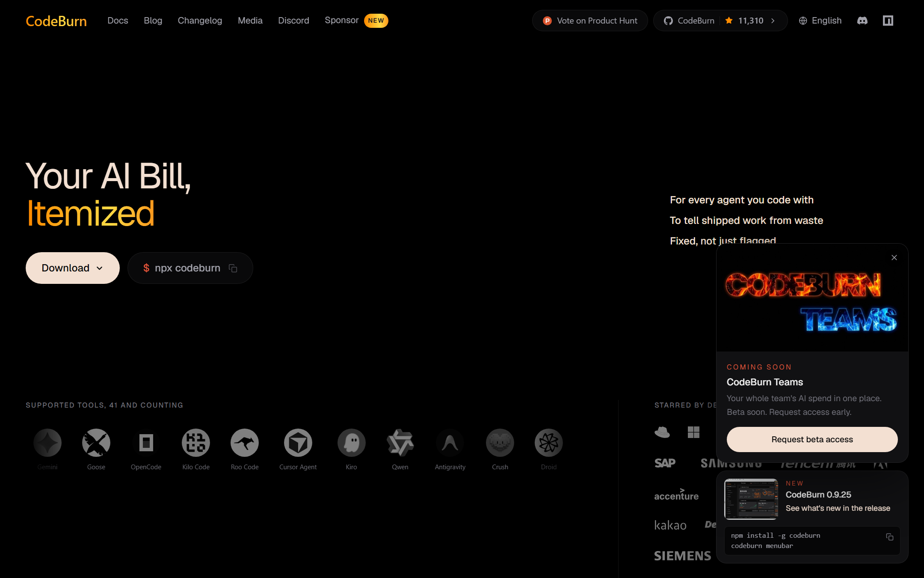Image resolution: width=924 pixels, height=578 pixels.
Task: Click Vote on Product Hunt button
Action: tap(590, 21)
